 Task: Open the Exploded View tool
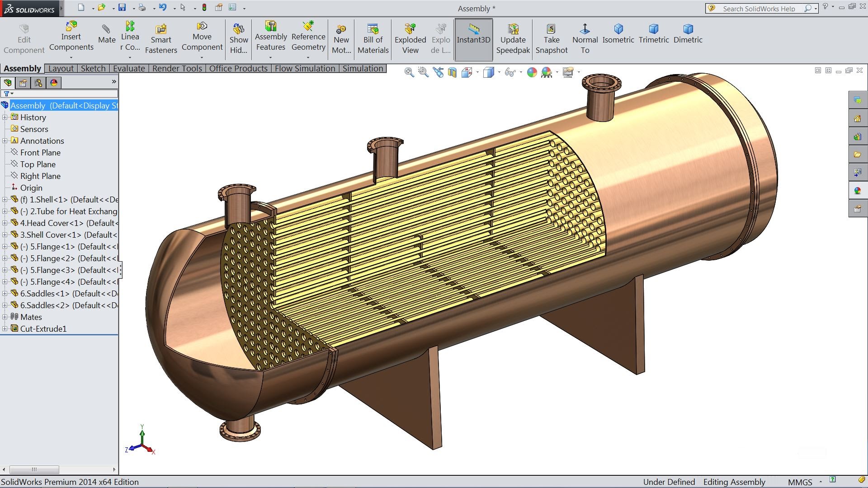pyautogui.click(x=410, y=39)
